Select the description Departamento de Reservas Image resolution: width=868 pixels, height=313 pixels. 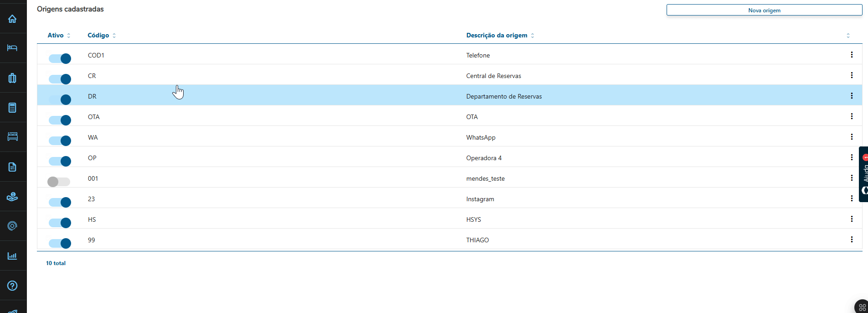tap(504, 96)
